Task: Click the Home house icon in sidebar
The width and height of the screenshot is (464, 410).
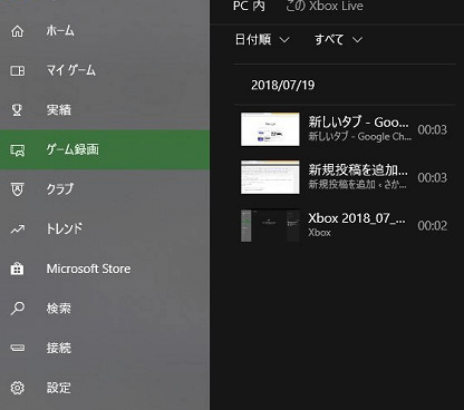Action: (17, 31)
